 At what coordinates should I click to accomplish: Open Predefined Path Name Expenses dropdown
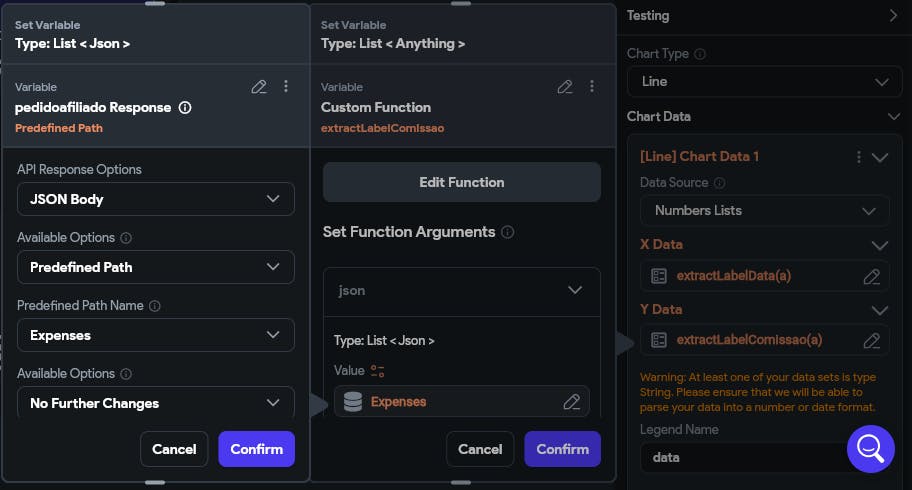(x=156, y=335)
